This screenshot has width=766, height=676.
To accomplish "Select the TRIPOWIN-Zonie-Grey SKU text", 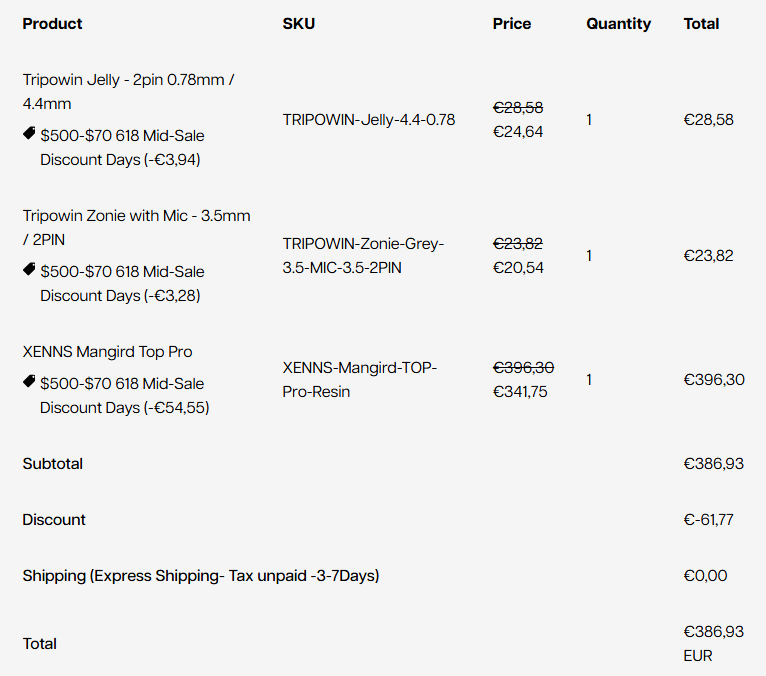I will [x=363, y=255].
